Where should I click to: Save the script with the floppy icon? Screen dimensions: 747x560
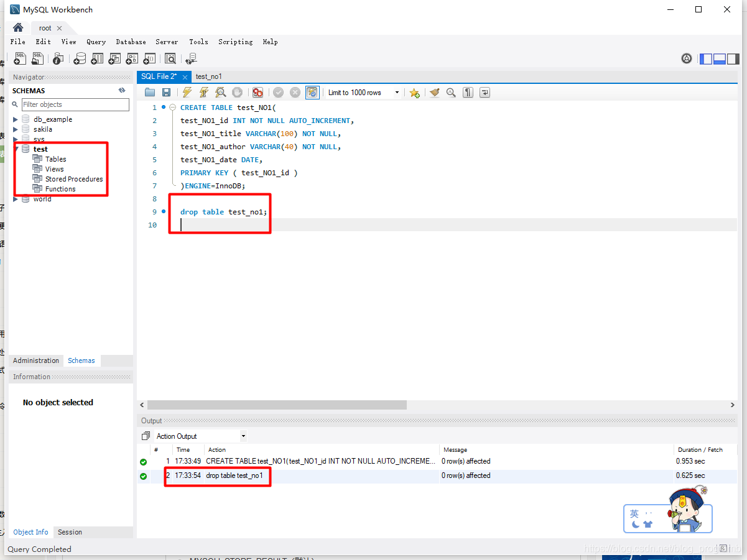click(166, 93)
